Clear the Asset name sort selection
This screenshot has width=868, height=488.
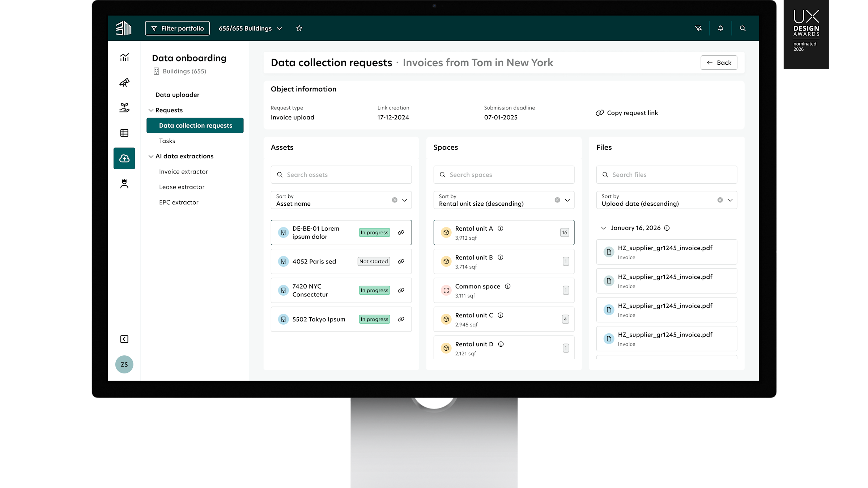(395, 200)
